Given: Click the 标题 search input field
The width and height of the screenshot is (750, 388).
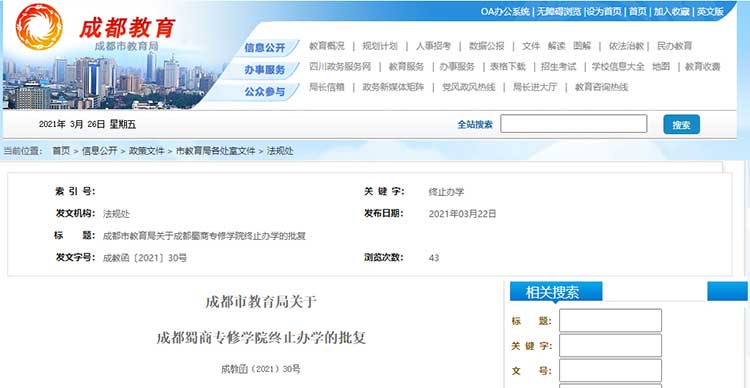Looking at the screenshot, I should [610, 321].
